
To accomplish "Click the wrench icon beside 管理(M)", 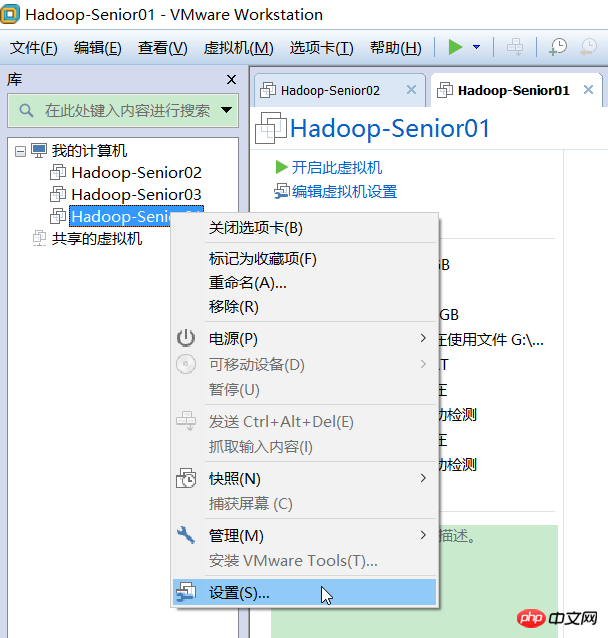I will (186, 535).
